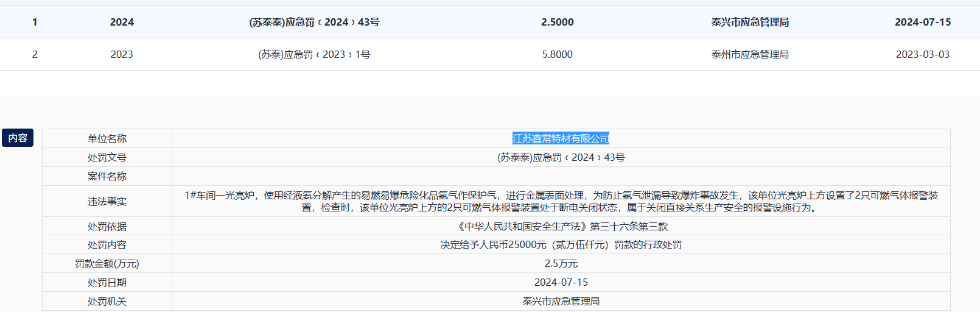Screen dimensions: 980x312
Task: Click fine amount 2.5000 in first row
Action: click(557, 22)
